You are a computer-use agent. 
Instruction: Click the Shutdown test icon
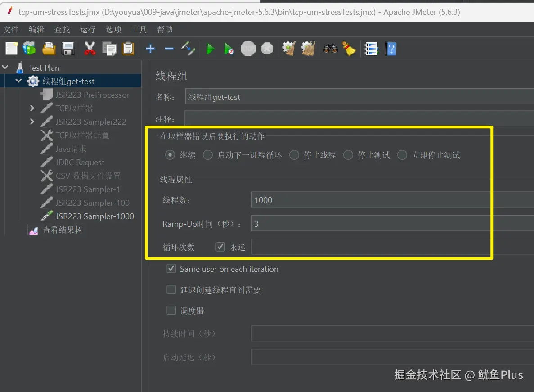click(x=267, y=49)
